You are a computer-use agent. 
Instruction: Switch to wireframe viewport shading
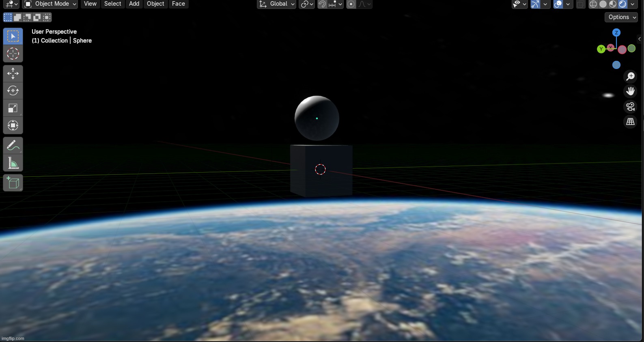[593, 4]
